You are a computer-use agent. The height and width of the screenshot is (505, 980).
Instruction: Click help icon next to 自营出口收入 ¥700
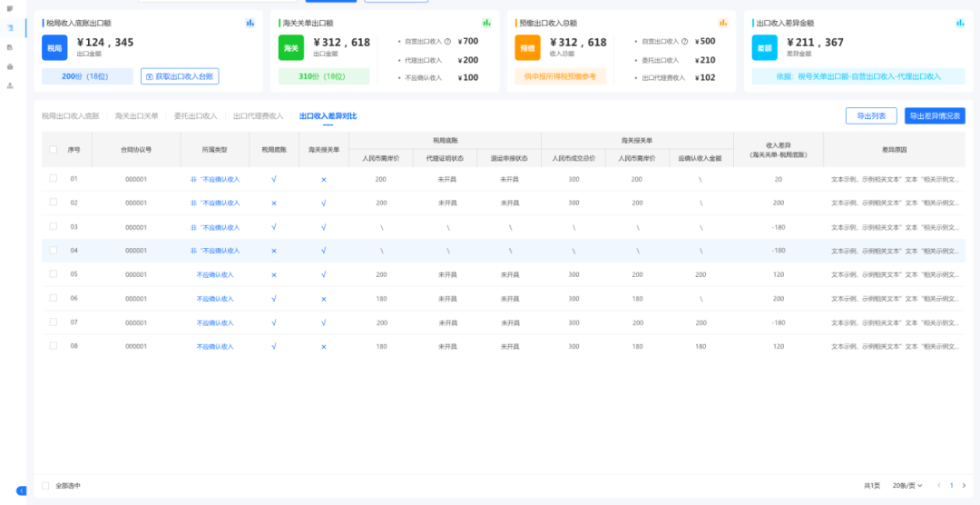[447, 42]
